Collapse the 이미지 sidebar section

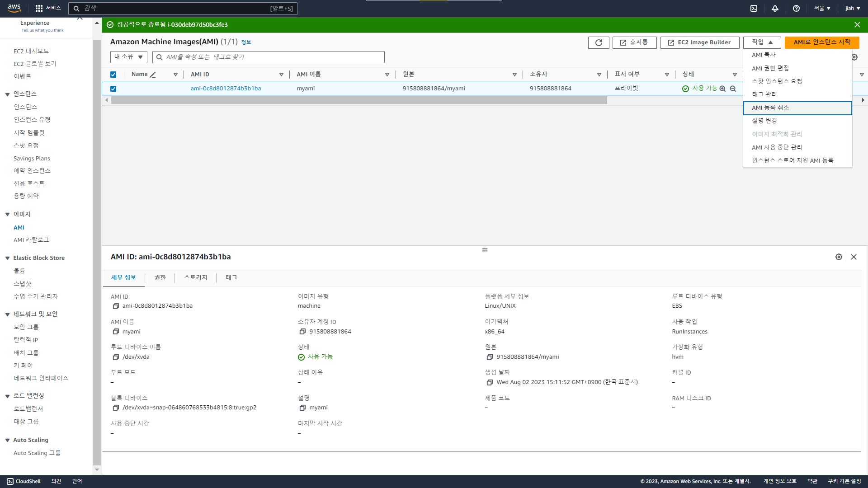7,214
